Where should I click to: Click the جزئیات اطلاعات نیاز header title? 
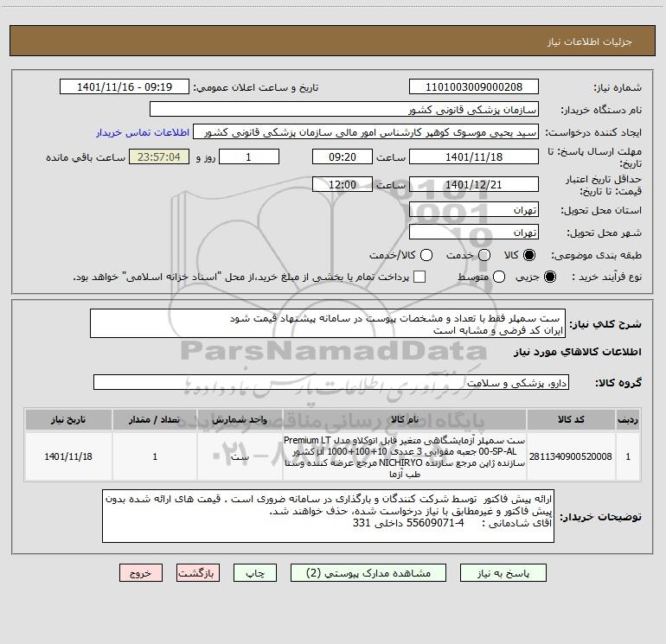590,41
